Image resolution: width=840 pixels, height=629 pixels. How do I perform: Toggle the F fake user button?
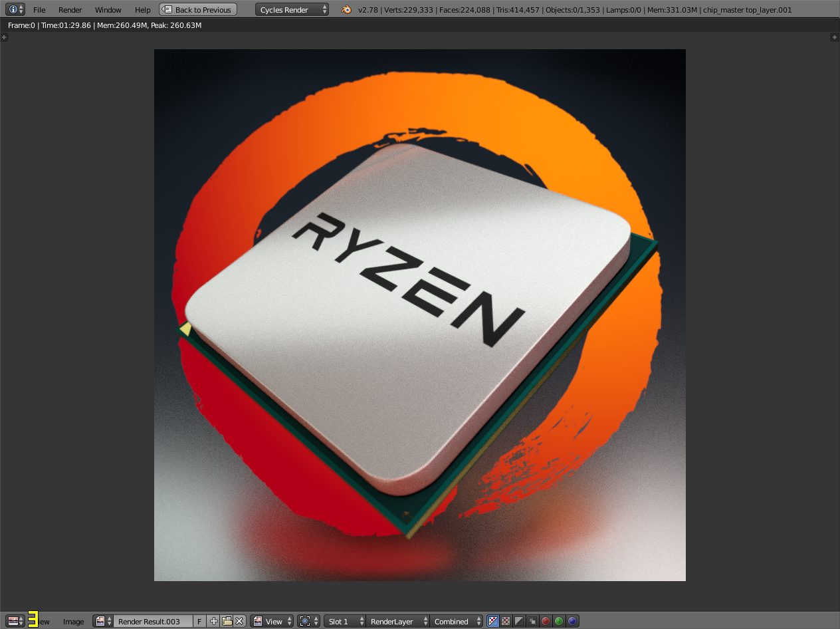click(x=199, y=621)
